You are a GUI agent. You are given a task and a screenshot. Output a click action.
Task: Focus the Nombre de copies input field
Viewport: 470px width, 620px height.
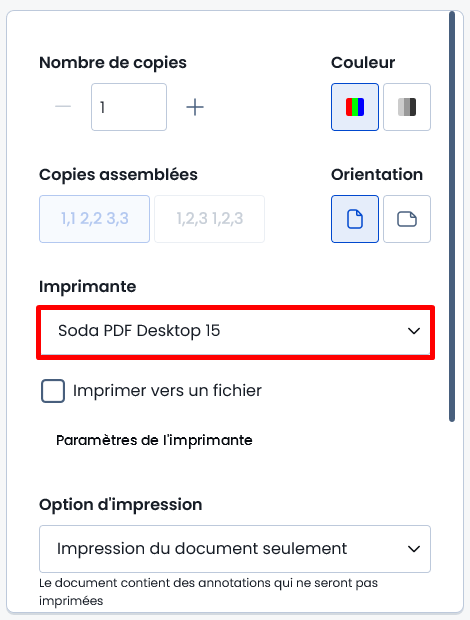(x=129, y=107)
